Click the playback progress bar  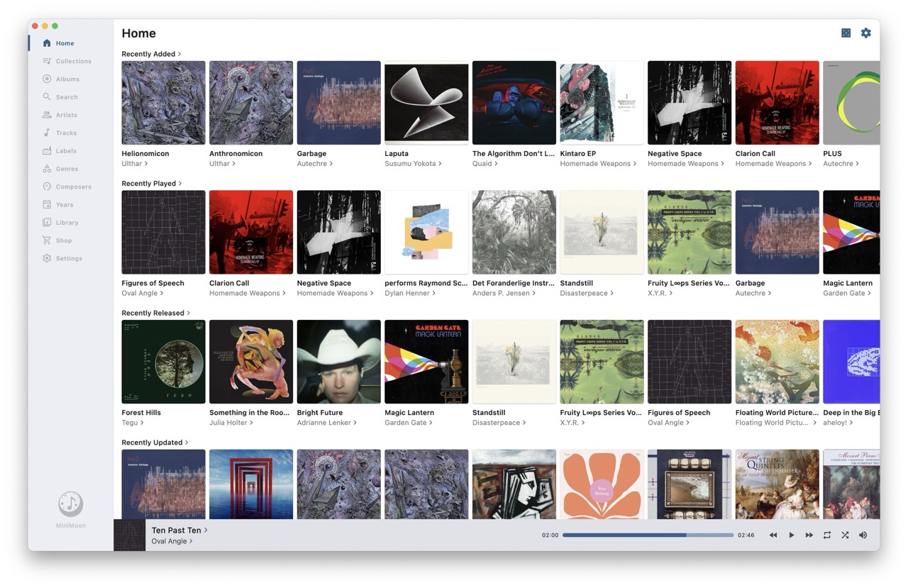tap(648, 536)
